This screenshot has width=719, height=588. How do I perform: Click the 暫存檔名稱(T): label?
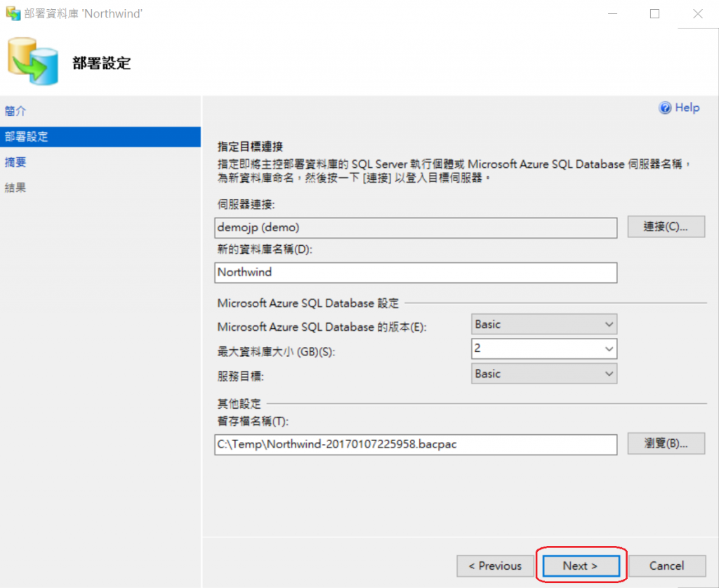pos(253,422)
